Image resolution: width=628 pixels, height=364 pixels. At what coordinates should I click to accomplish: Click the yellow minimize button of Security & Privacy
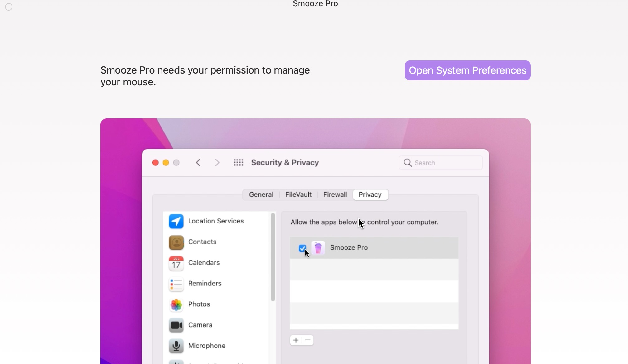pos(166,163)
